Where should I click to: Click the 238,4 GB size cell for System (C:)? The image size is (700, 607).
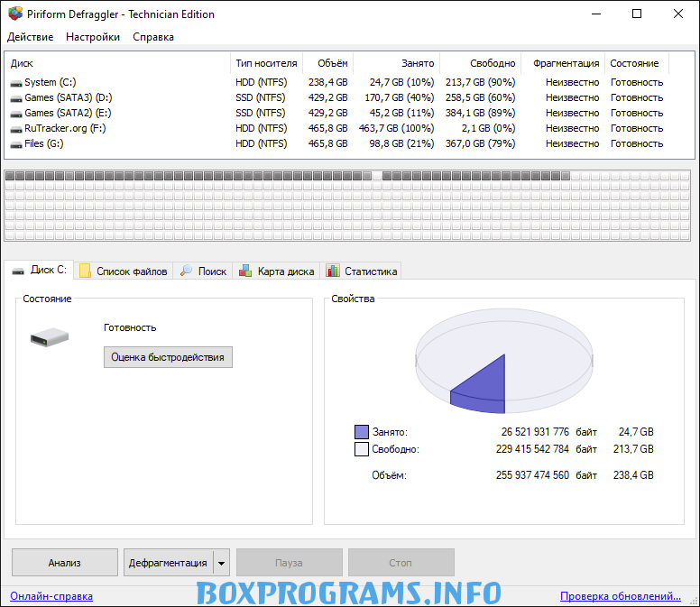coord(327,83)
